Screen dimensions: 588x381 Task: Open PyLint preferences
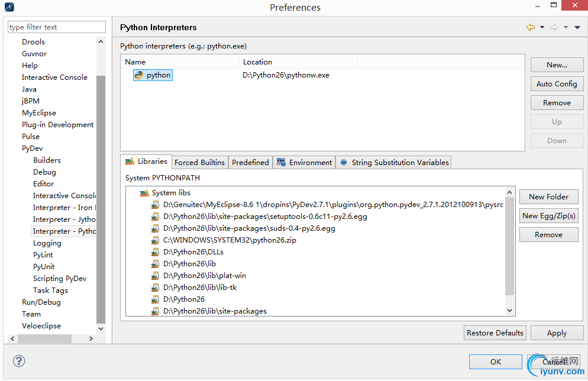click(x=43, y=255)
